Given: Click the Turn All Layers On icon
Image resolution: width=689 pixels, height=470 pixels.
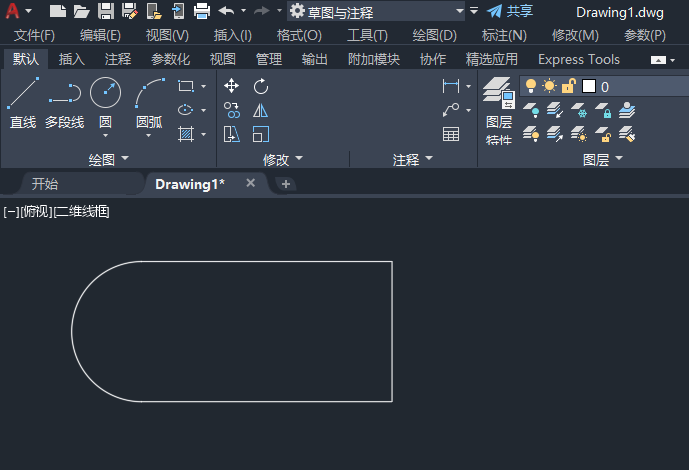Looking at the screenshot, I should tap(531, 134).
